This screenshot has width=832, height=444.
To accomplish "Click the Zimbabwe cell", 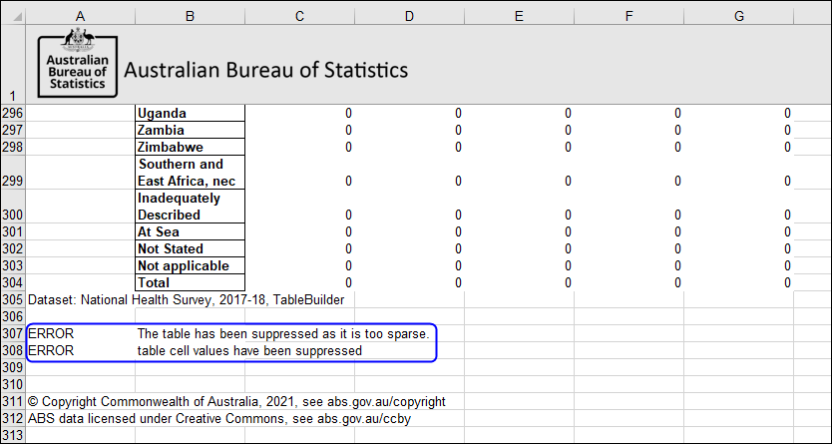I will pyautogui.click(x=190, y=147).
